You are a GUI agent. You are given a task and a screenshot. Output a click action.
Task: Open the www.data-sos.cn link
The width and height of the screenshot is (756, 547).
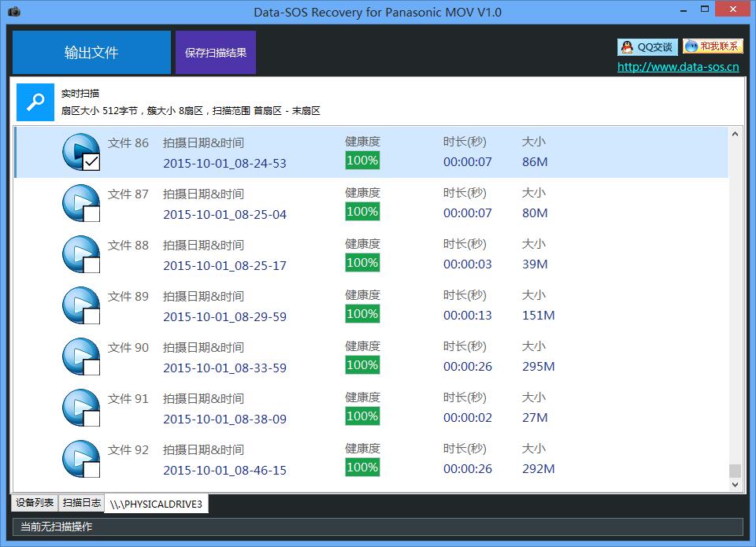pyautogui.click(x=678, y=67)
